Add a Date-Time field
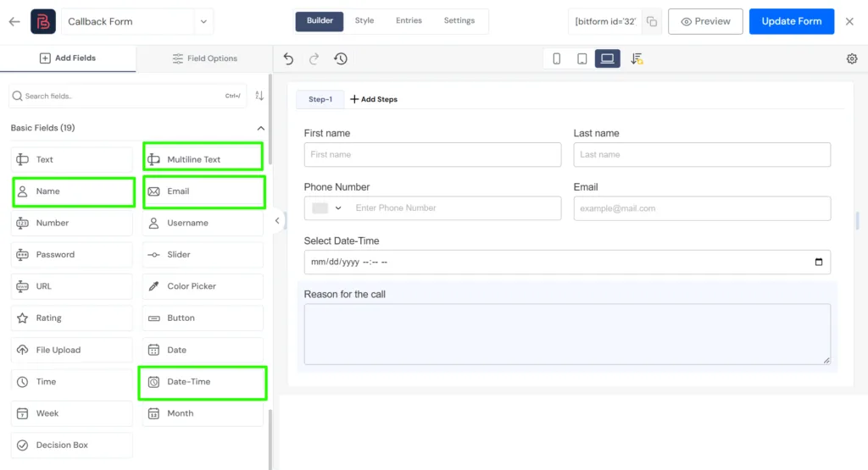This screenshot has height=470, width=868. (x=203, y=383)
